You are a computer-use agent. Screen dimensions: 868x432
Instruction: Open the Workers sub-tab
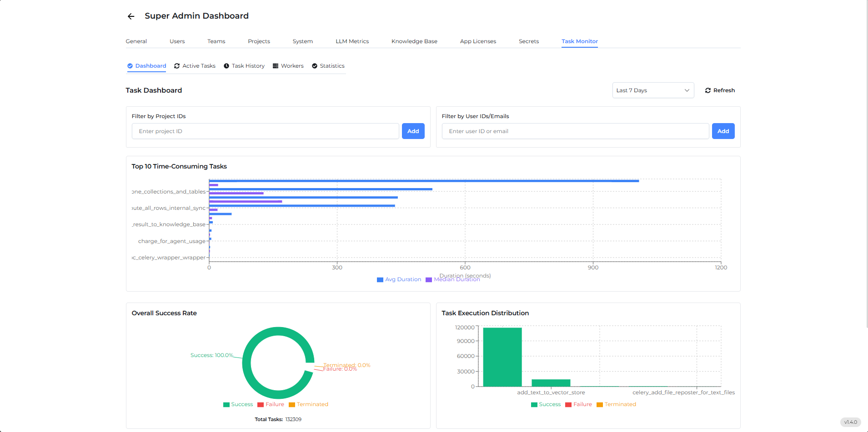click(x=288, y=66)
